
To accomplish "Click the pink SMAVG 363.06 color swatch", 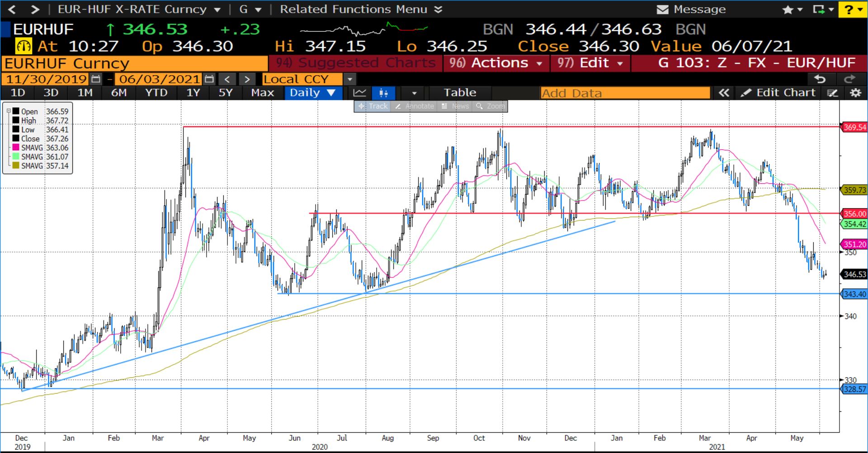I will [x=16, y=148].
